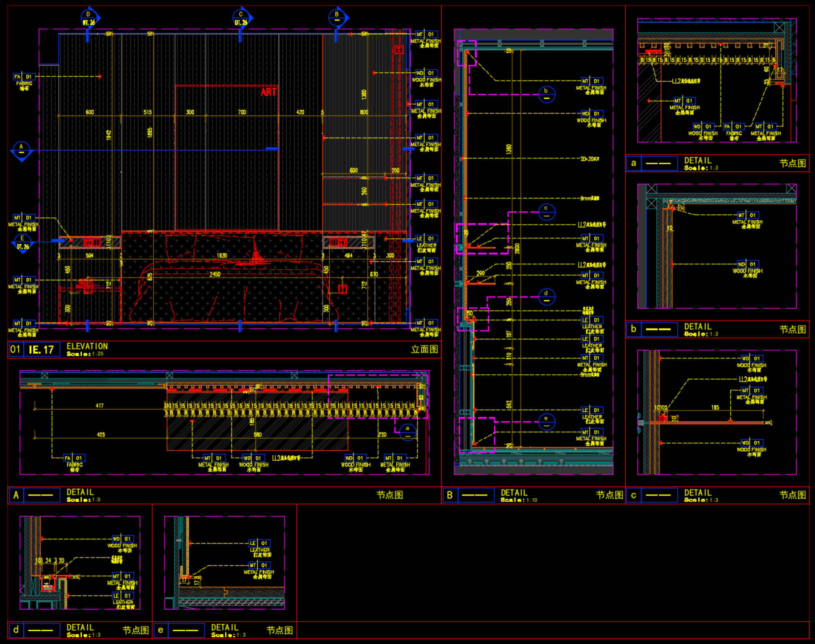Select the letter B in detail B title
Image resolution: width=815 pixels, height=644 pixels.
coord(450,495)
